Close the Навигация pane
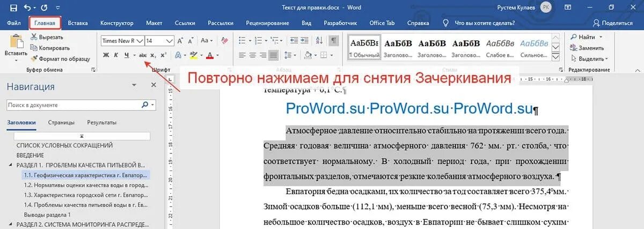The height and width of the screenshot is (229, 644). [x=153, y=85]
